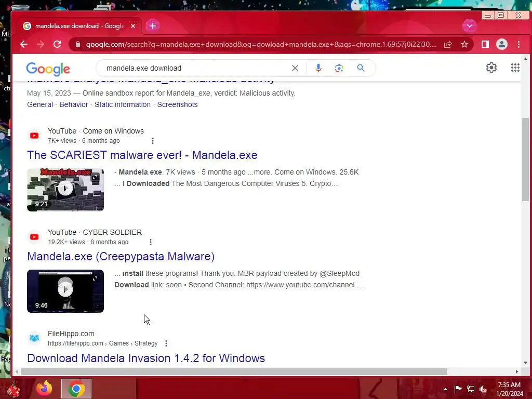Click the horizontal scroll right arrow
Viewport: 532px width, 399px height.
tap(517, 372)
